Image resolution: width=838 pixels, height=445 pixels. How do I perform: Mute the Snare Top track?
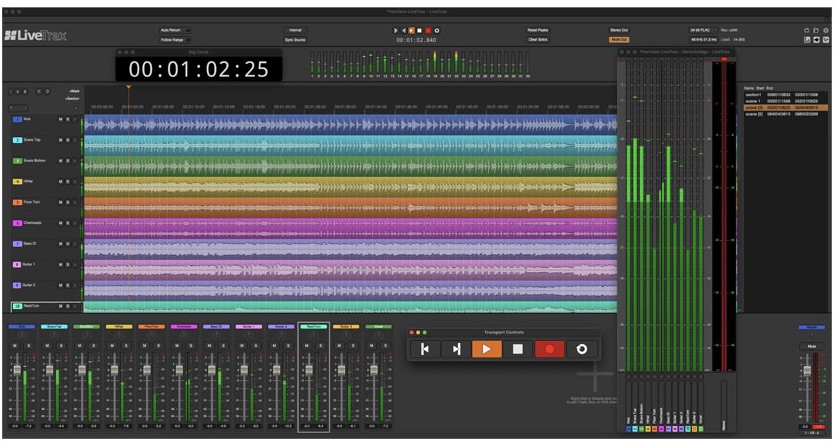pos(60,140)
